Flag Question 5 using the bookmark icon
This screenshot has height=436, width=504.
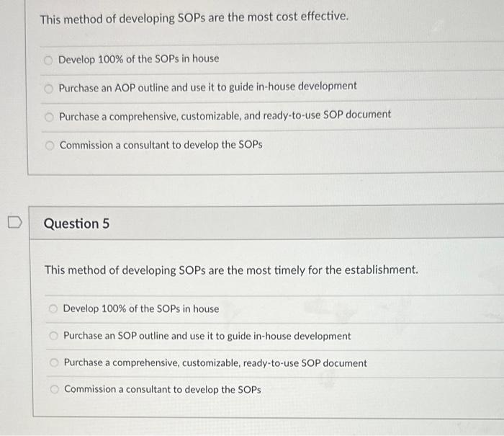[x=15, y=223]
